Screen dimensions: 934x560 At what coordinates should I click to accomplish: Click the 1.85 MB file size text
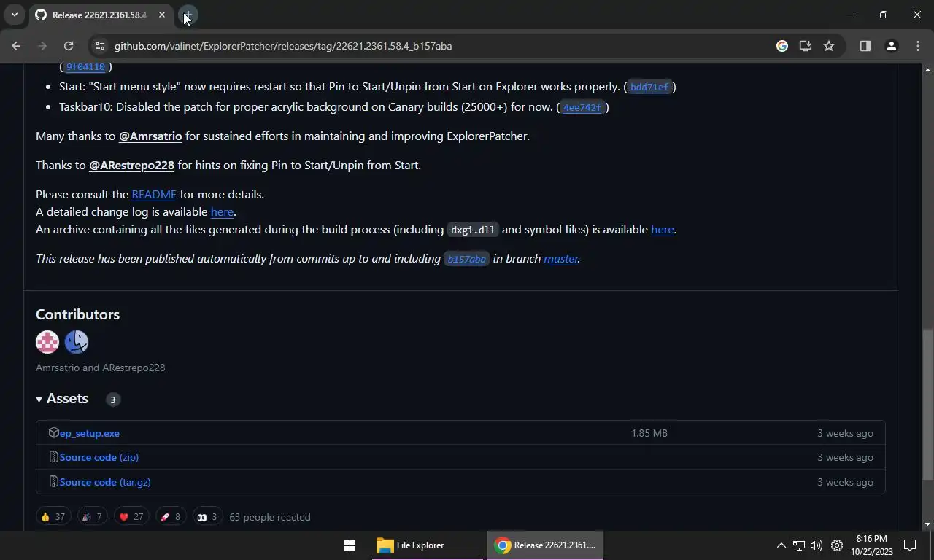649,433
